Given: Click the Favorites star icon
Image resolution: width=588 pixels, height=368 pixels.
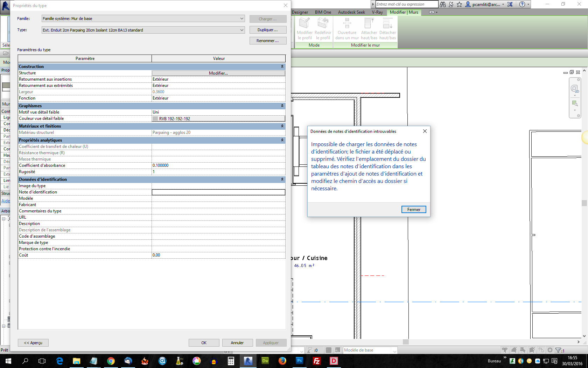Looking at the screenshot, I should 459,4.
